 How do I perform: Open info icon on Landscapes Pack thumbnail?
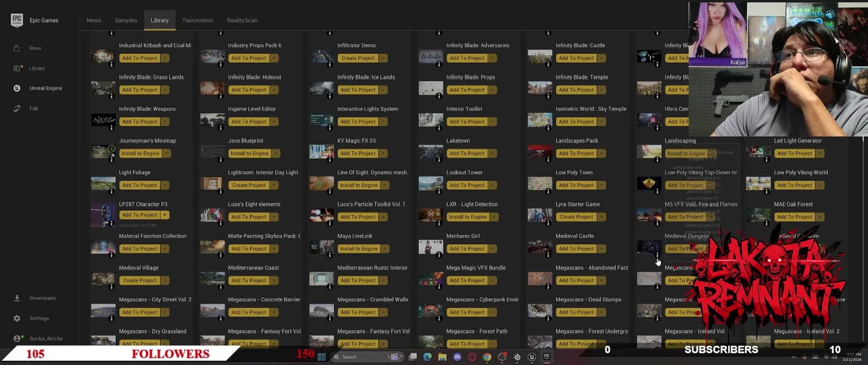[548, 159]
